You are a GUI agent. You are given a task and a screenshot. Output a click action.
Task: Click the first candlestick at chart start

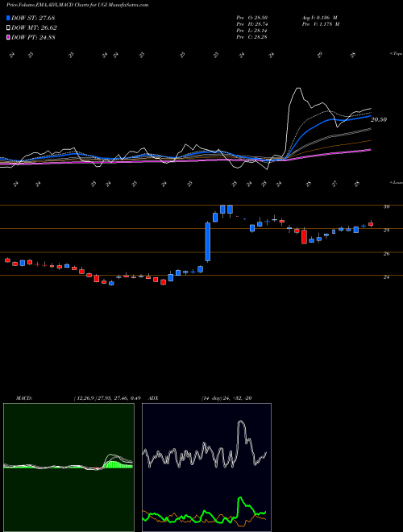[x=7, y=260]
